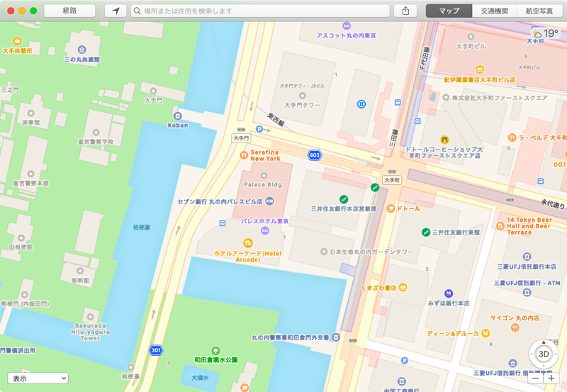Select the パレスホテル東京 hotel icon

pyautogui.click(x=265, y=230)
